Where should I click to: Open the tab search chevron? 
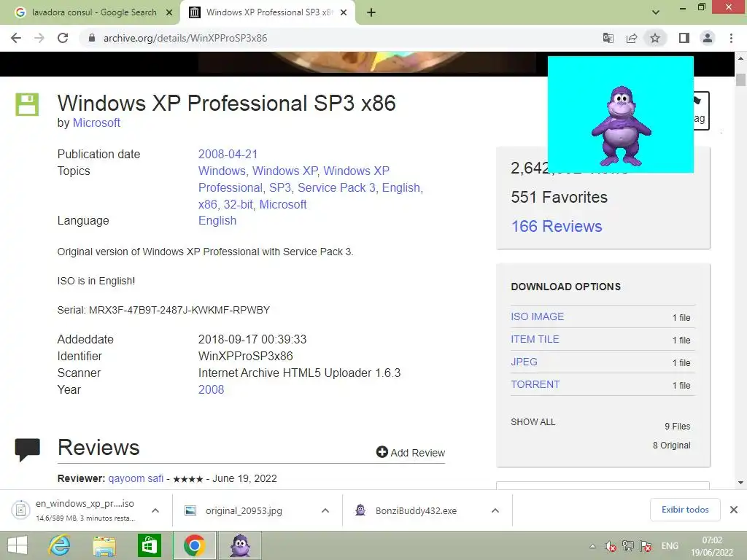tap(656, 12)
